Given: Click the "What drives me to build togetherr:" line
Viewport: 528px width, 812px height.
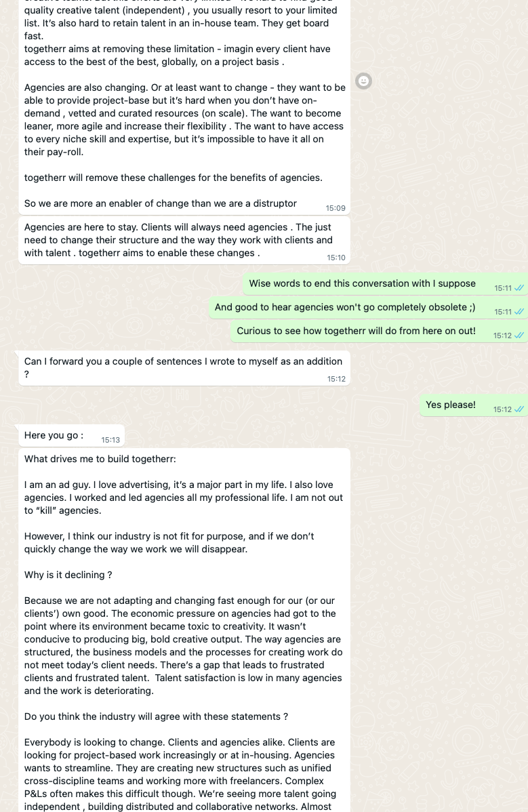Looking at the screenshot, I should tap(100, 460).
